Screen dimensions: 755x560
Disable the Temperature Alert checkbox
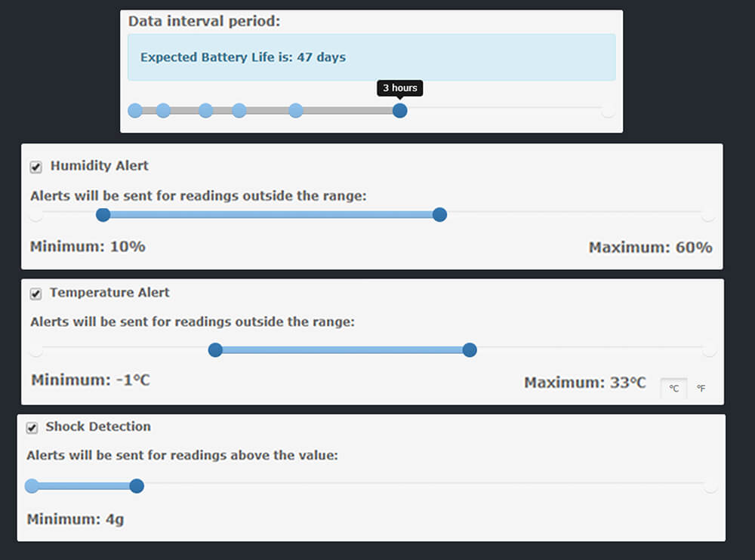click(35, 294)
